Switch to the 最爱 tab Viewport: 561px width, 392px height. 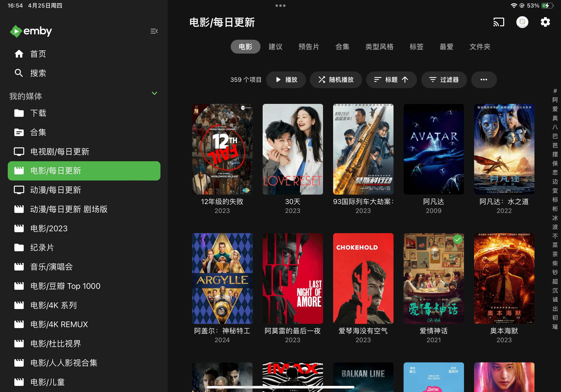(x=446, y=47)
